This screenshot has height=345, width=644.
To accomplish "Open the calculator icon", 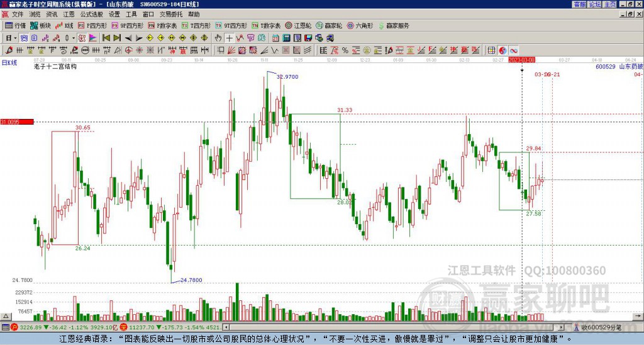I will pyautogui.click(x=287, y=38).
